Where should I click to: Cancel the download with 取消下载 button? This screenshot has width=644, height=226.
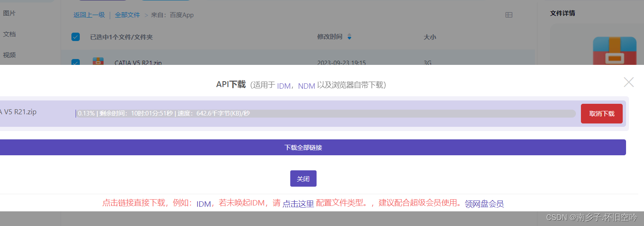pyautogui.click(x=601, y=113)
